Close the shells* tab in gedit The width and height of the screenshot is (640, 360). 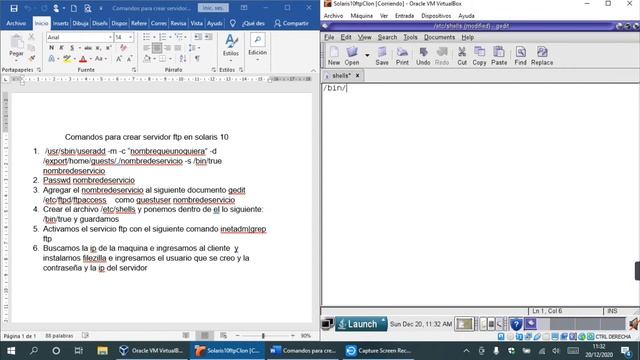click(358, 76)
